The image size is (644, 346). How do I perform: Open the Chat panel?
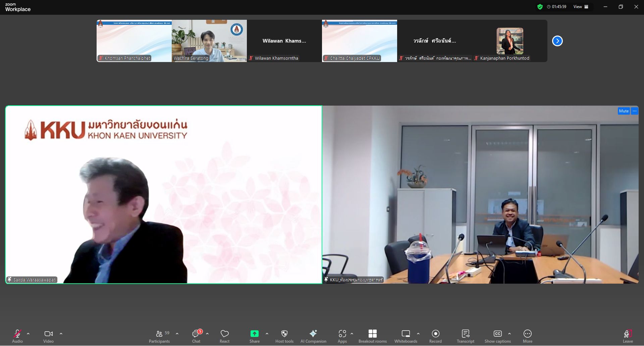tap(196, 336)
